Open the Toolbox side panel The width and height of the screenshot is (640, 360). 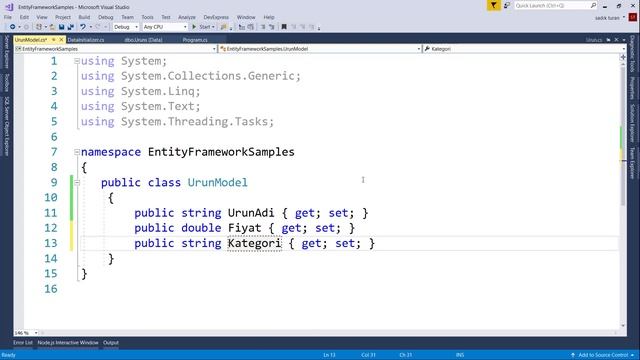[6, 83]
